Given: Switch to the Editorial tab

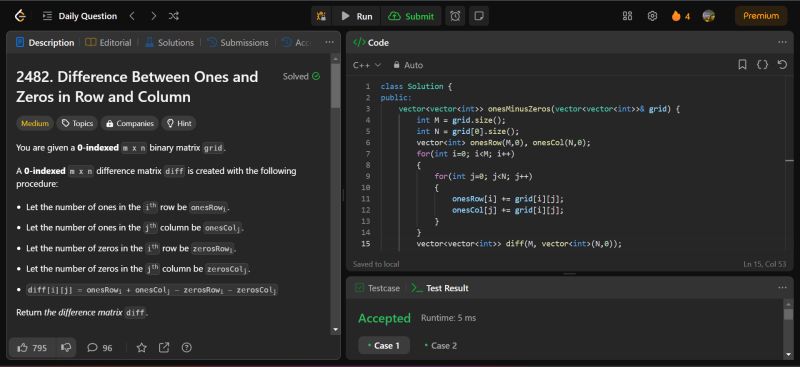Looking at the screenshot, I should click(x=108, y=43).
